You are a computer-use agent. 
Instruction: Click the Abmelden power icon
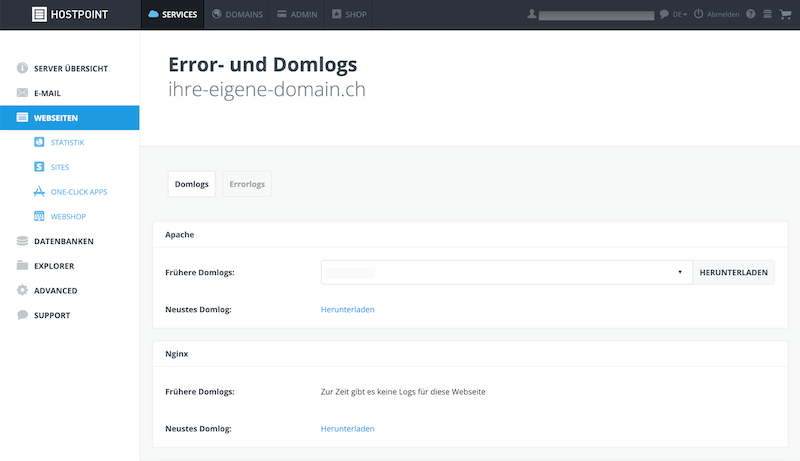pyautogui.click(x=698, y=14)
